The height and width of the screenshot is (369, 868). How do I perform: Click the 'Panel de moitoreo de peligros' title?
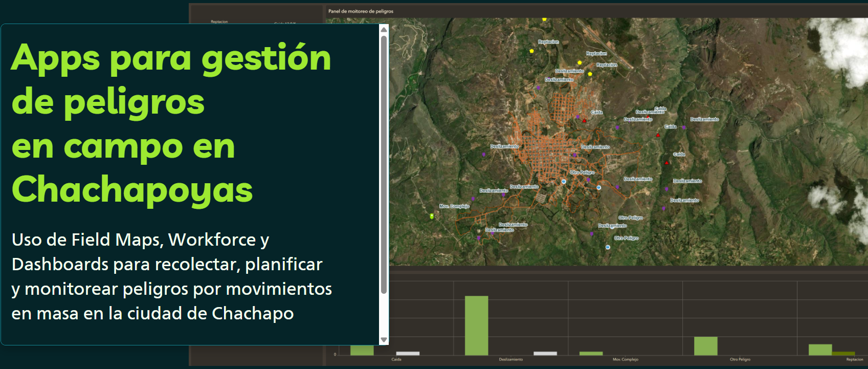(x=361, y=11)
